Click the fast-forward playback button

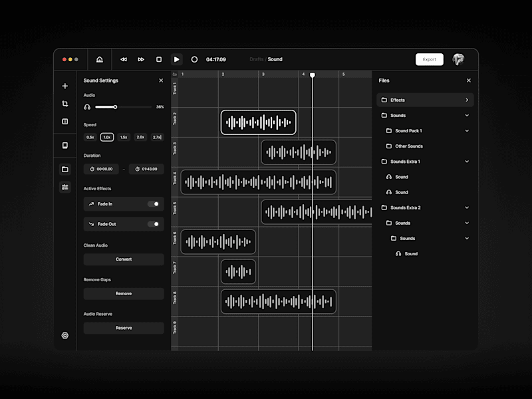(x=141, y=59)
